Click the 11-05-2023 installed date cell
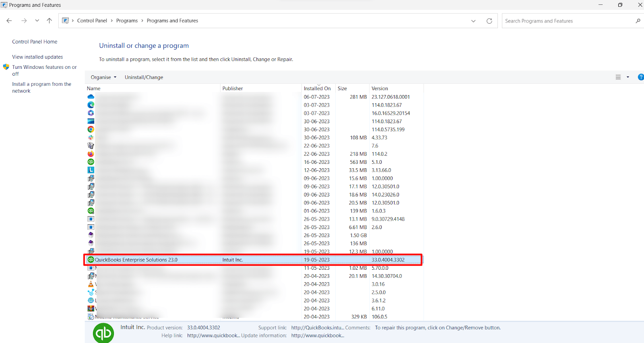Screen dimensions: 644x343 click(x=317, y=268)
